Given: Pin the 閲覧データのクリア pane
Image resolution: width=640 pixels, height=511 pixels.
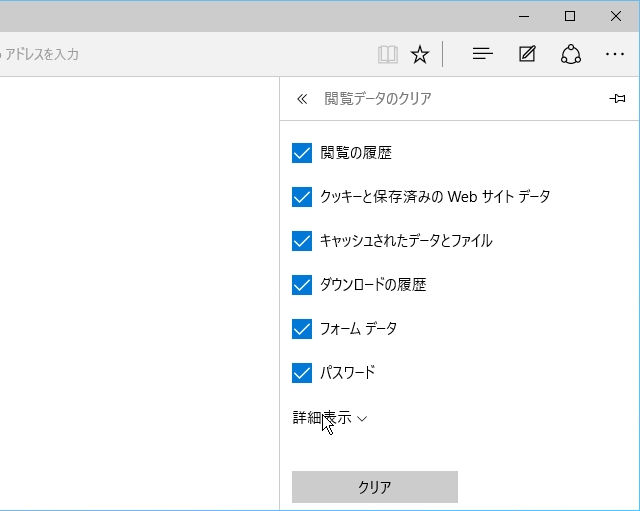Looking at the screenshot, I should pyautogui.click(x=617, y=98).
